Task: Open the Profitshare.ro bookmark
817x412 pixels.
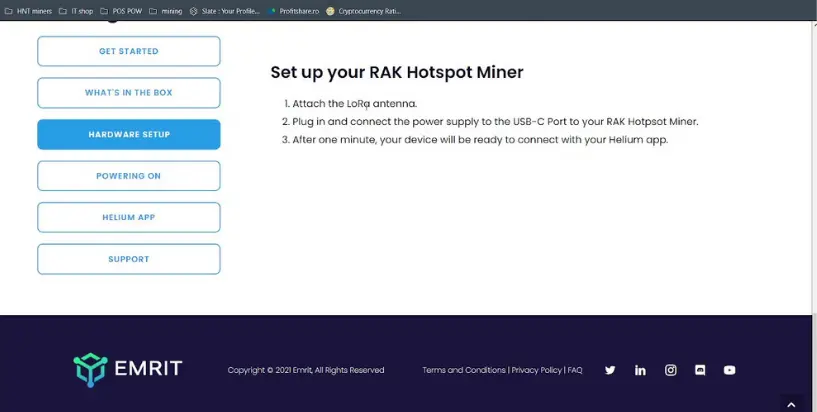Action: click(293, 11)
